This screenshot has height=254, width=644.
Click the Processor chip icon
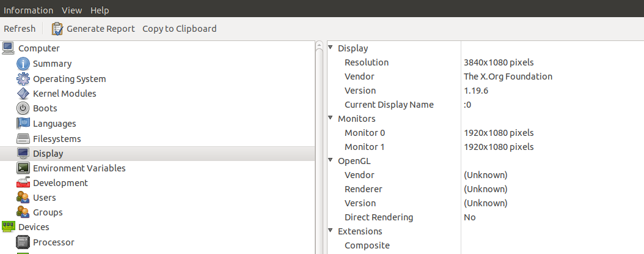point(23,242)
